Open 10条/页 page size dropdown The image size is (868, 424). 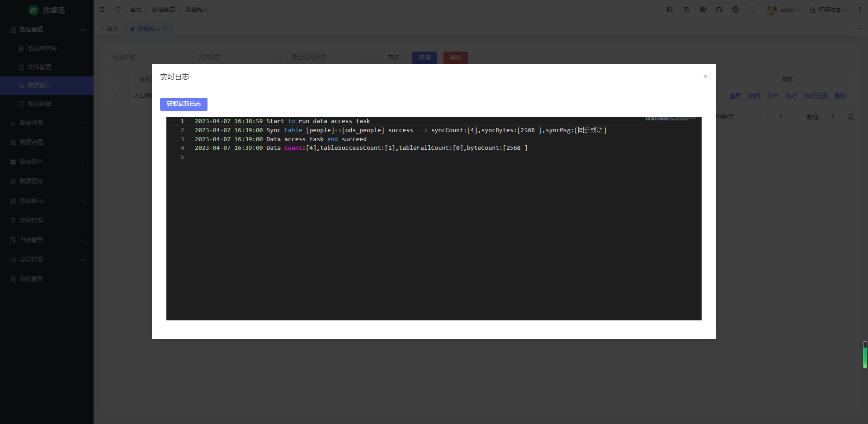pos(735,117)
